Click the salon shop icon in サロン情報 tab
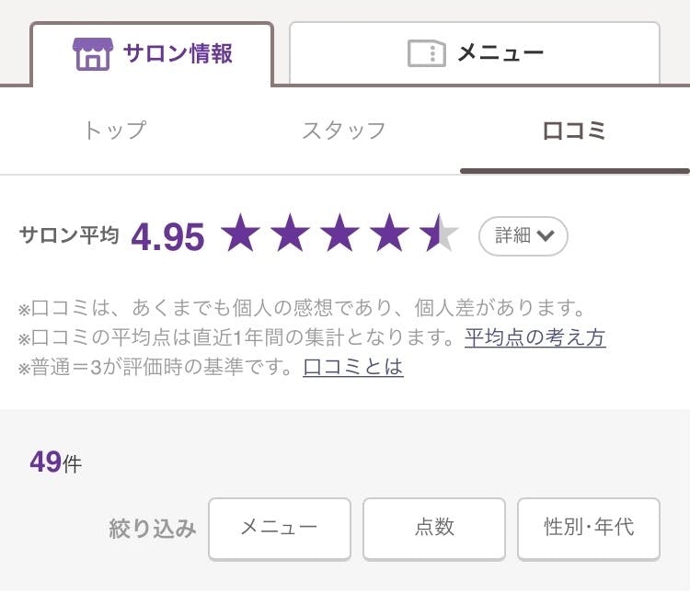 coord(92,53)
